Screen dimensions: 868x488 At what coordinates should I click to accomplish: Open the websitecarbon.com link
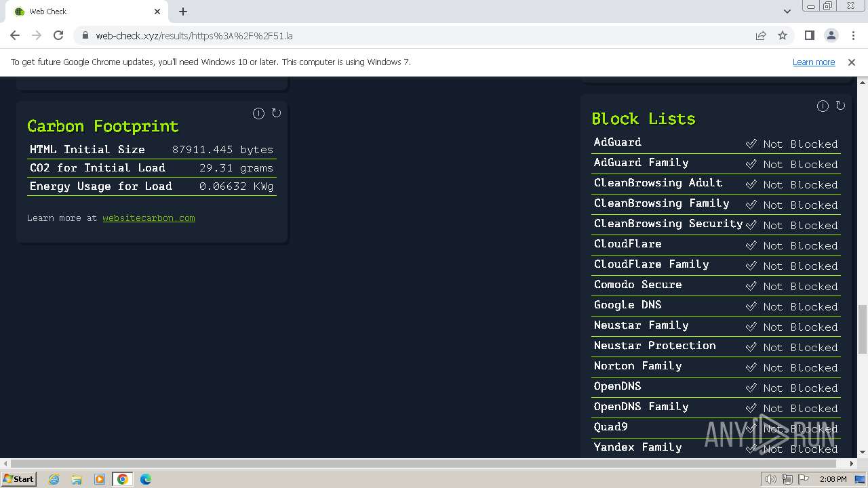coord(149,218)
